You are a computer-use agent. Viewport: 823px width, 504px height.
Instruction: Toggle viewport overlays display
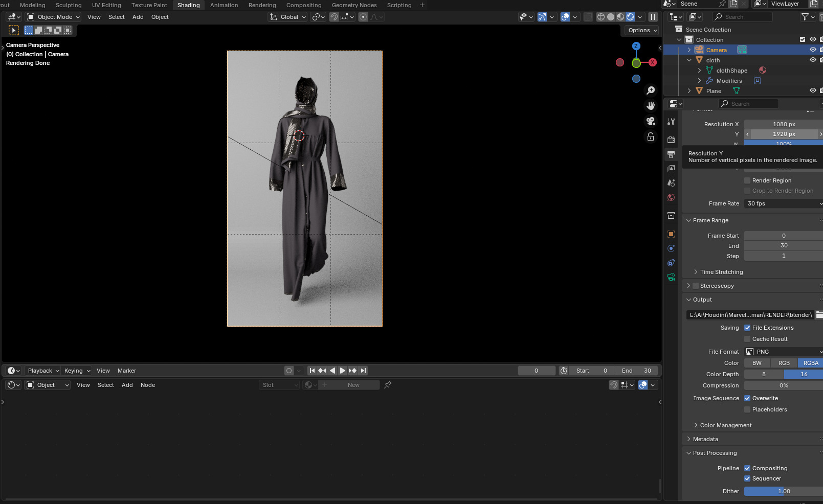click(x=565, y=17)
